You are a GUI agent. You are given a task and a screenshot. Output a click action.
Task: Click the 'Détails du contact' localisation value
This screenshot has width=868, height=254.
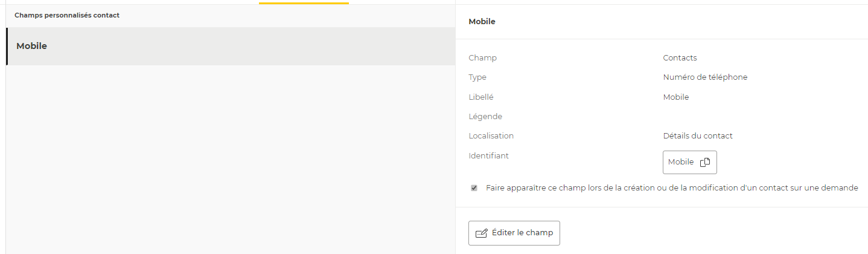tap(697, 136)
